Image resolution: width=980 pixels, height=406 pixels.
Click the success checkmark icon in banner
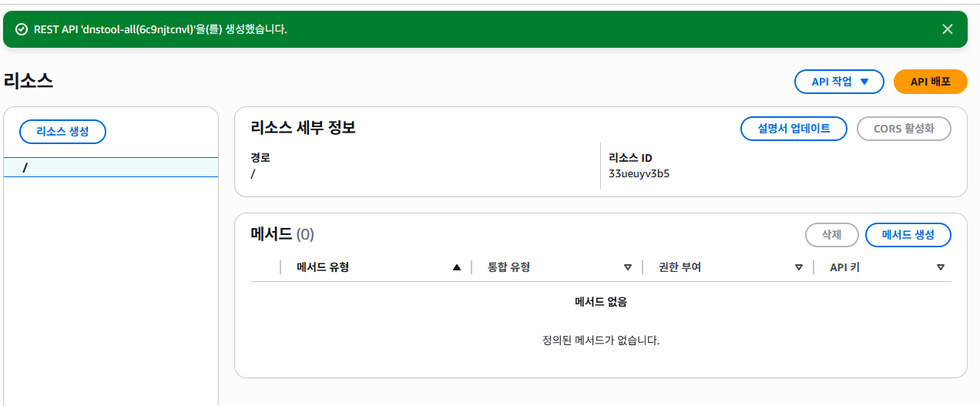tap(22, 29)
